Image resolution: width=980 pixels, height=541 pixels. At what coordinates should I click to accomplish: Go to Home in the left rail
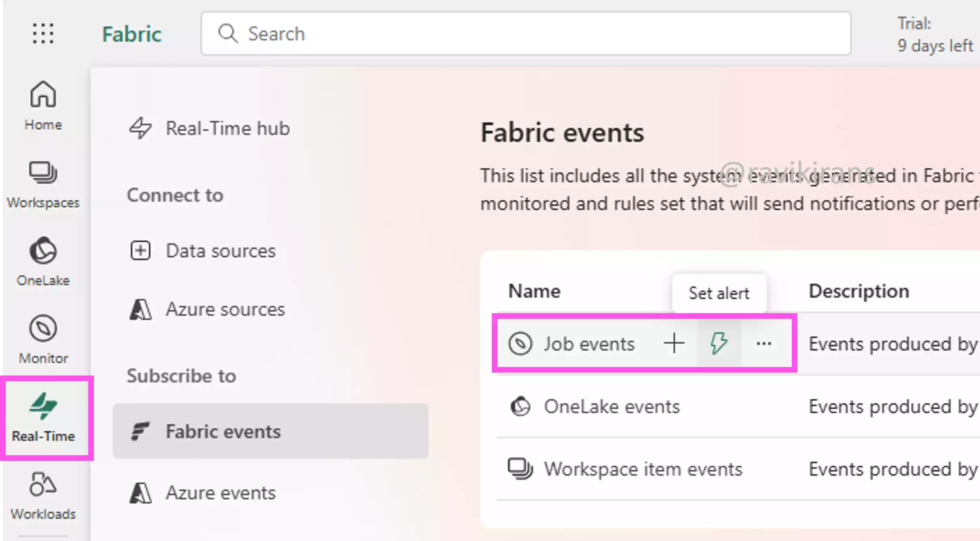click(x=43, y=105)
